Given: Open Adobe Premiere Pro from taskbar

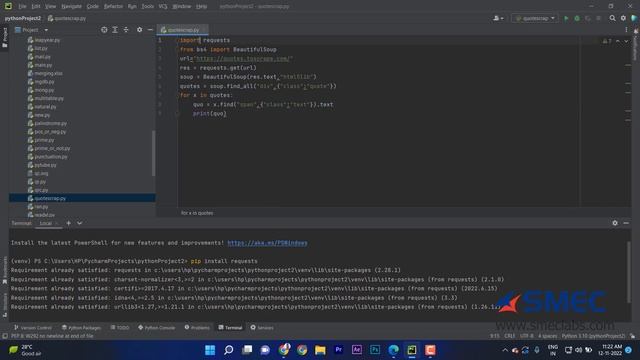Looking at the screenshot, I should (x=338, y=350).
